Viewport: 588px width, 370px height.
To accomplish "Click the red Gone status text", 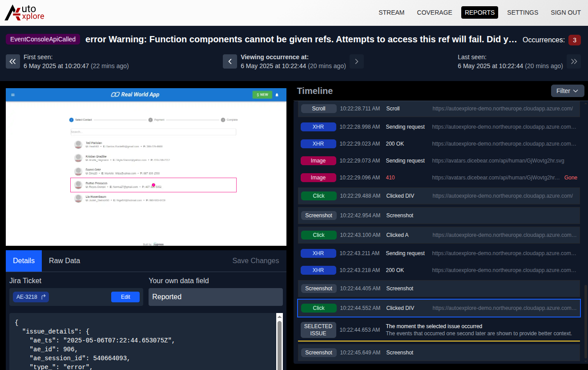I will (571, 178).
